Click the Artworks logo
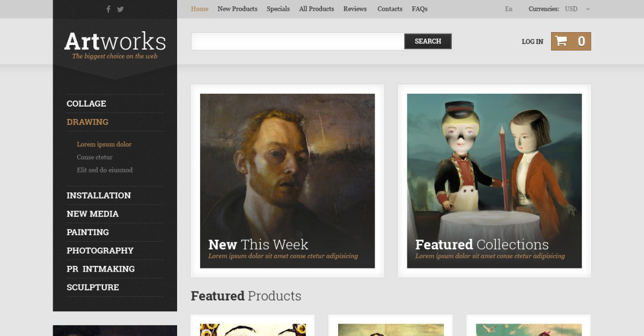The width and height of the screenshot is (644, 336). click(115, 42)
